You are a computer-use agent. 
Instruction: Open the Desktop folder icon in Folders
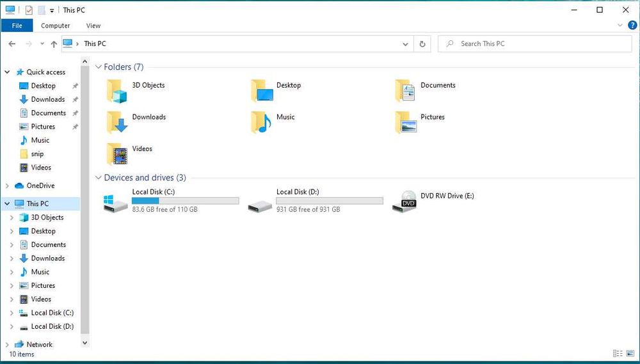click(x=262, y=91)
